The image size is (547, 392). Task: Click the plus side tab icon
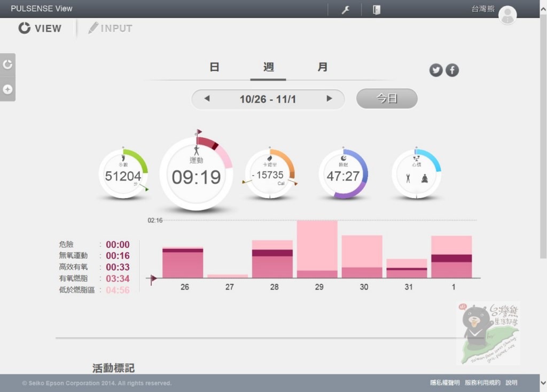click(x=7, y=90)
